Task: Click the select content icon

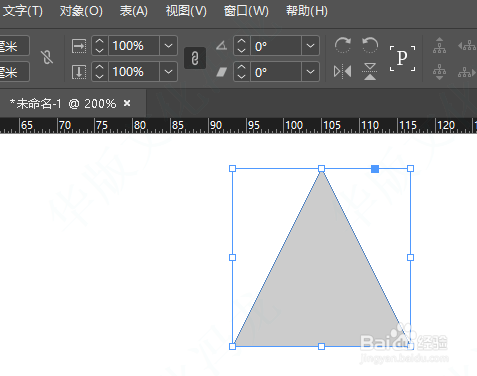Action: [439, 72]
